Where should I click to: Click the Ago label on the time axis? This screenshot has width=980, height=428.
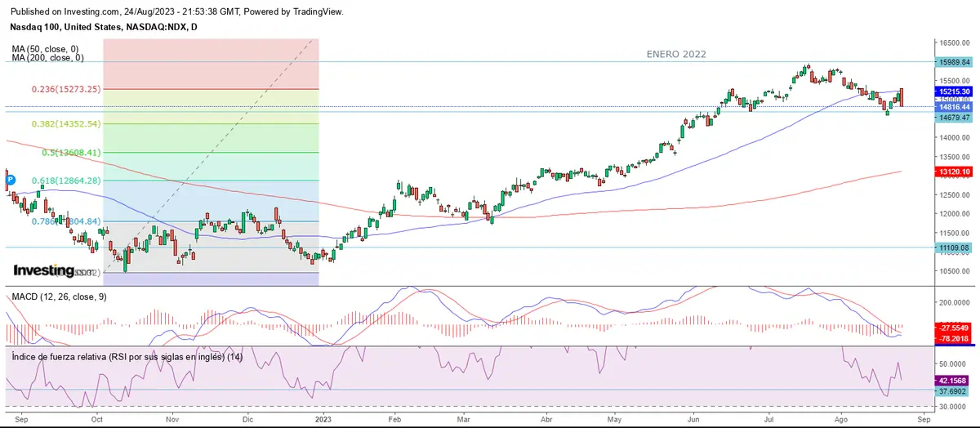click(x=842, y=419)
